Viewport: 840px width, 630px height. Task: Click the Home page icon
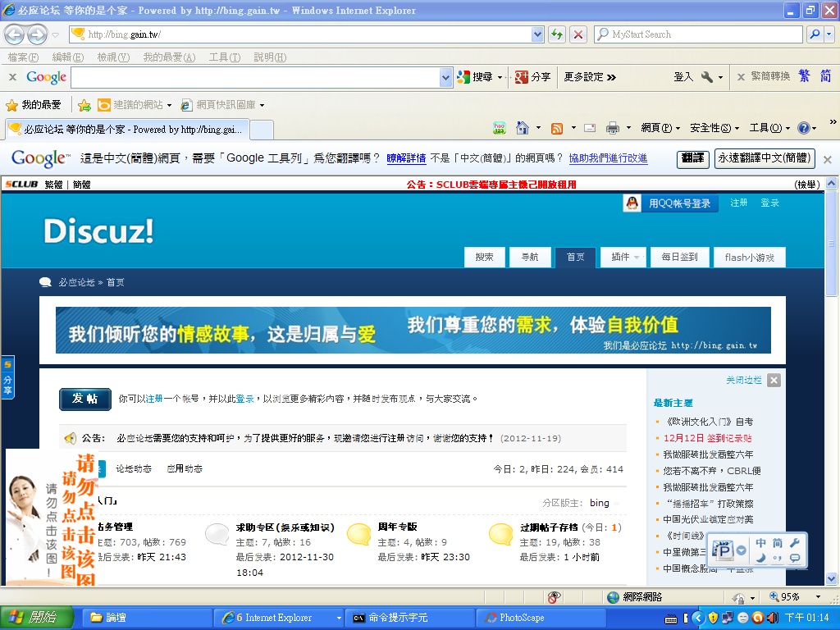point(523,128)
